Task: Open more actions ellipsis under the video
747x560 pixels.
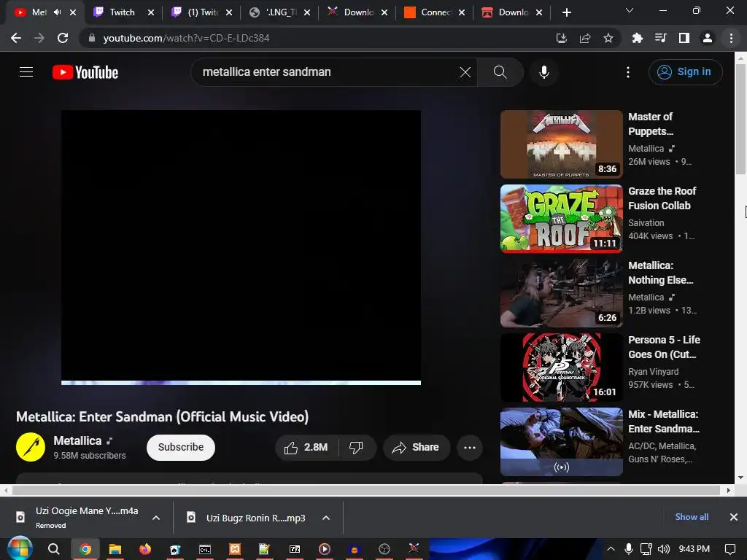Action: click(470, 447)
